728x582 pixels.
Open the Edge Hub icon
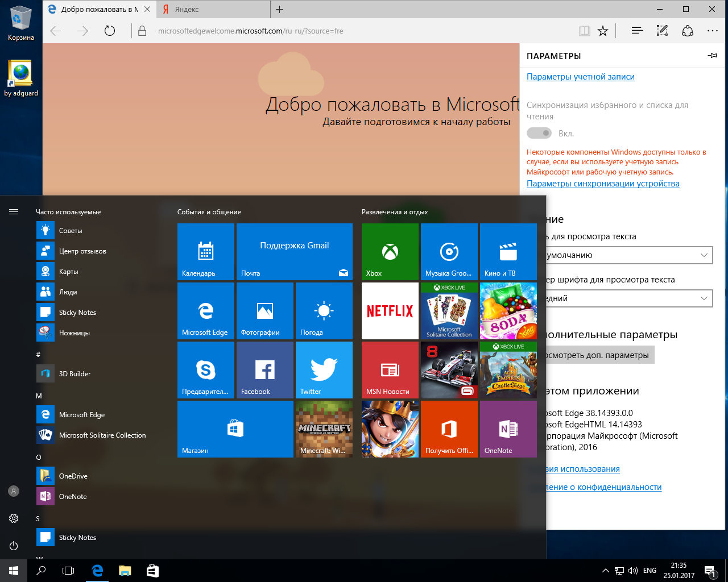pos(637,31)
